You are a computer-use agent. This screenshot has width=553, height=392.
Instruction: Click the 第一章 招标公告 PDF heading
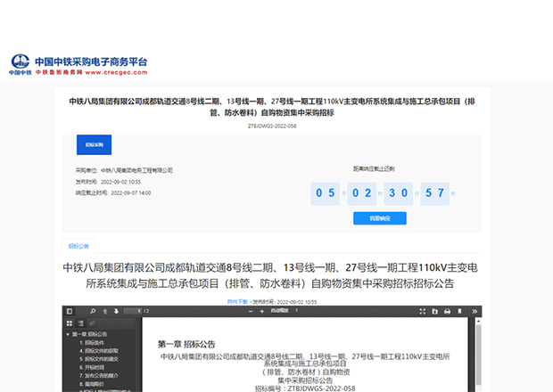186,344
